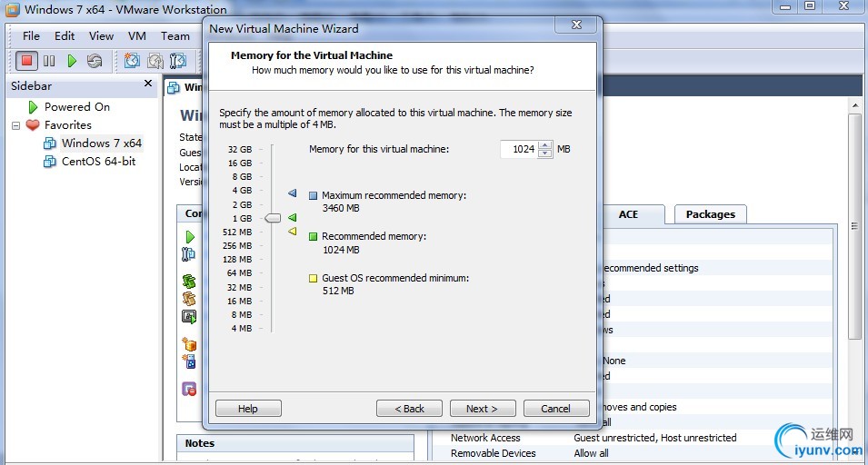Click the Reset VM toolbar icon

tap(95, 61)
